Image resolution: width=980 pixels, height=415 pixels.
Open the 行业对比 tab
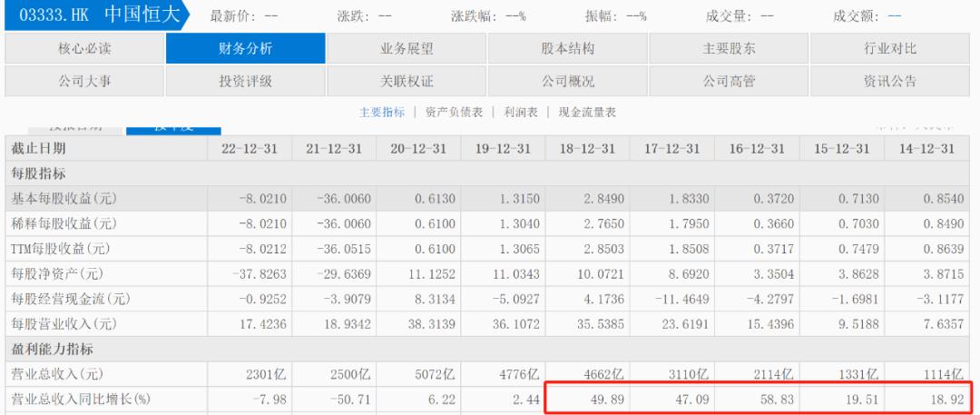[x=890, y=48]
